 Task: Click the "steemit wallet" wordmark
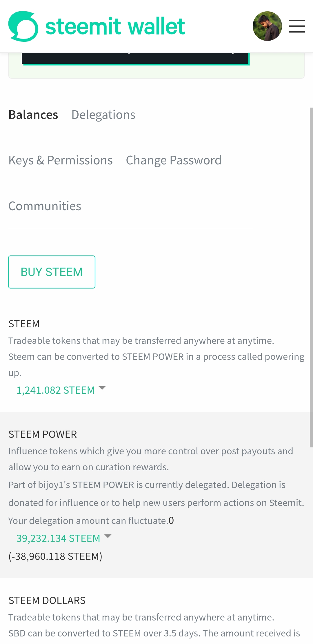click(x=115, y=26)
